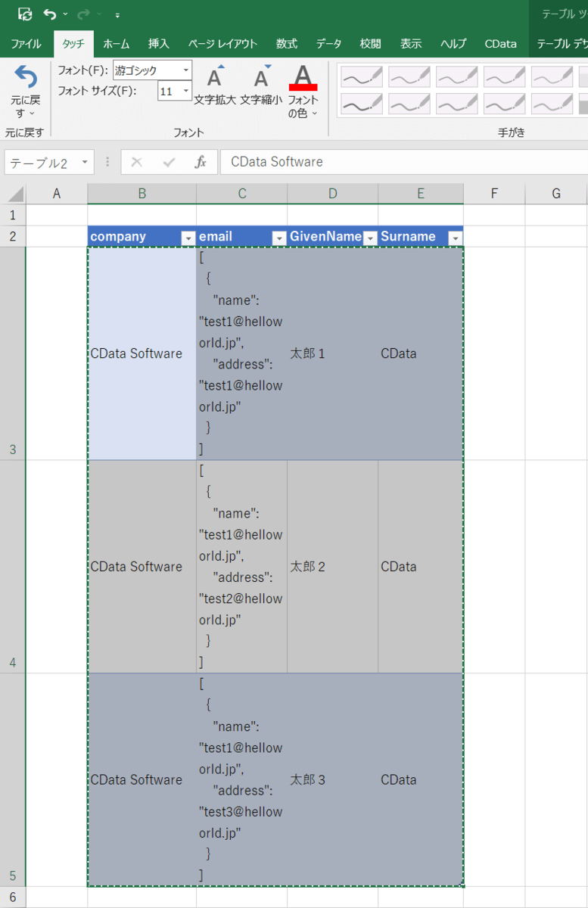The width and height of the screenshot is (588, 908).
Task: Click the Undo arrow in the quick access toolbar
Action: pos(49,14)
